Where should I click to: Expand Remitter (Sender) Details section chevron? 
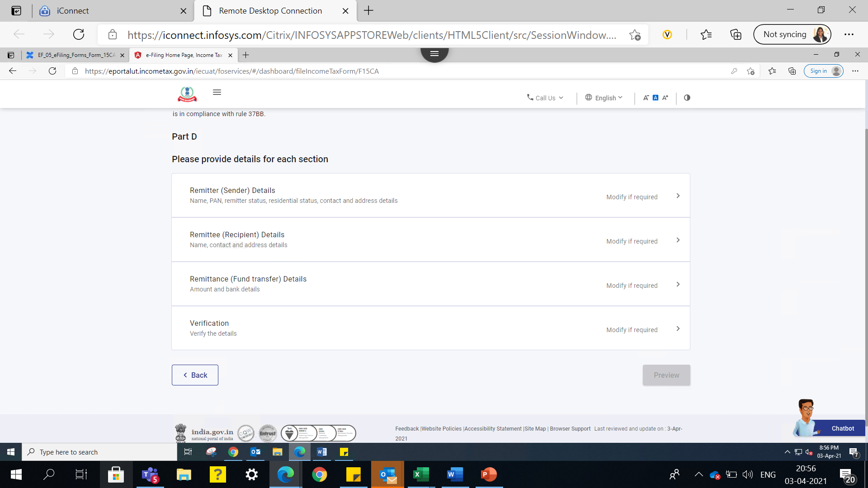678,196
